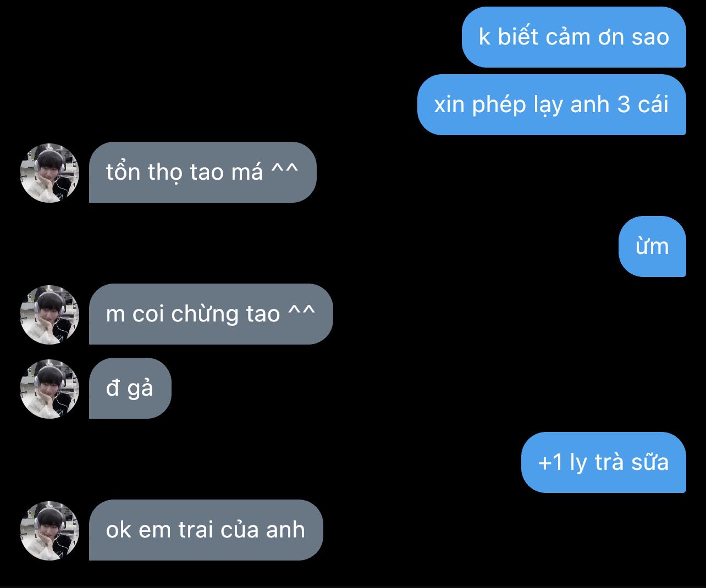Click the "m coi chừng tao ^^" message
The height and width of the screenshot is (588, 706).
point(211,314)
